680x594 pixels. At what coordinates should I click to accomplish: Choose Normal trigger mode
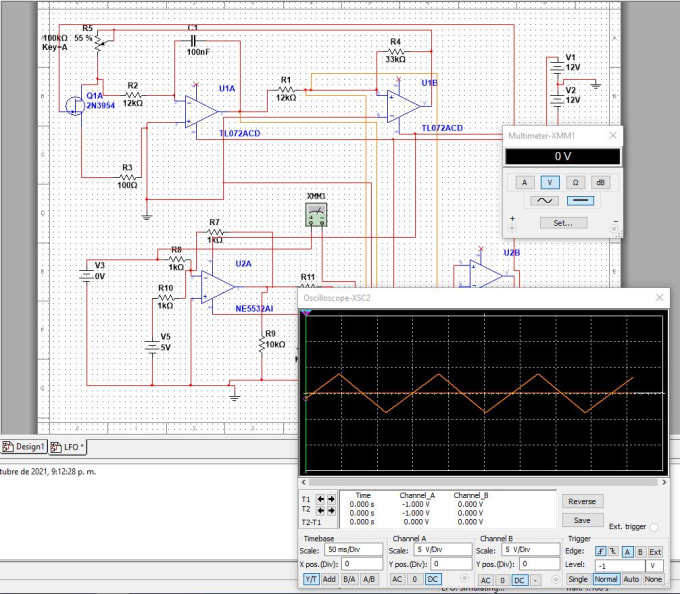coord(606,579)
